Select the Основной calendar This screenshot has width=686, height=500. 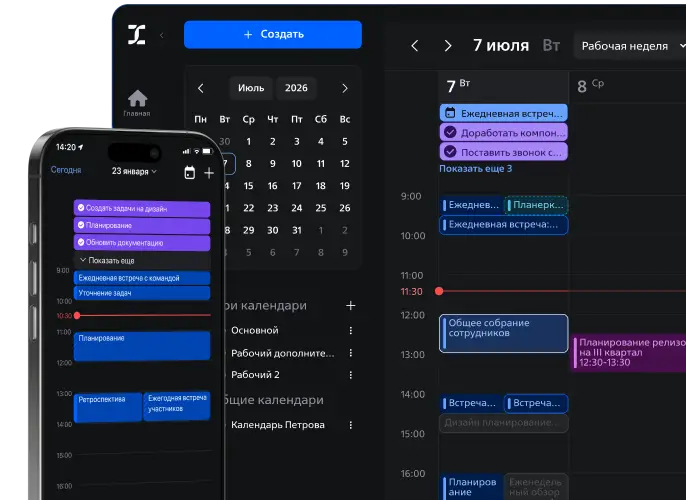[255, 330]
